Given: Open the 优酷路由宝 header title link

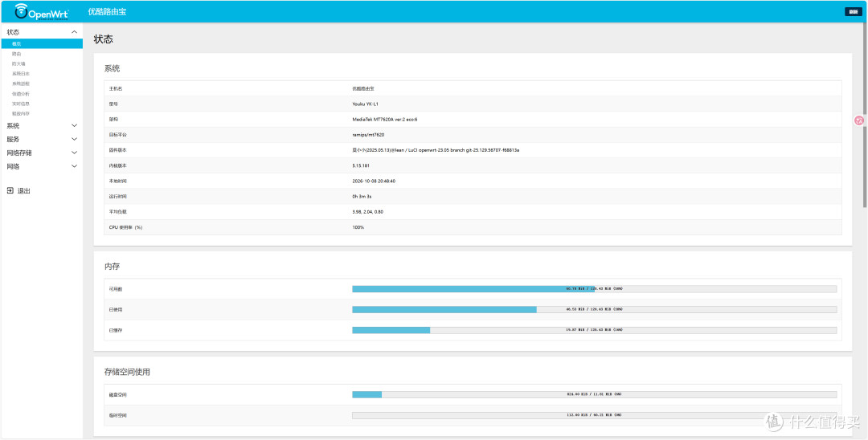Looking at the screenshot, I should tap(107, 11).
